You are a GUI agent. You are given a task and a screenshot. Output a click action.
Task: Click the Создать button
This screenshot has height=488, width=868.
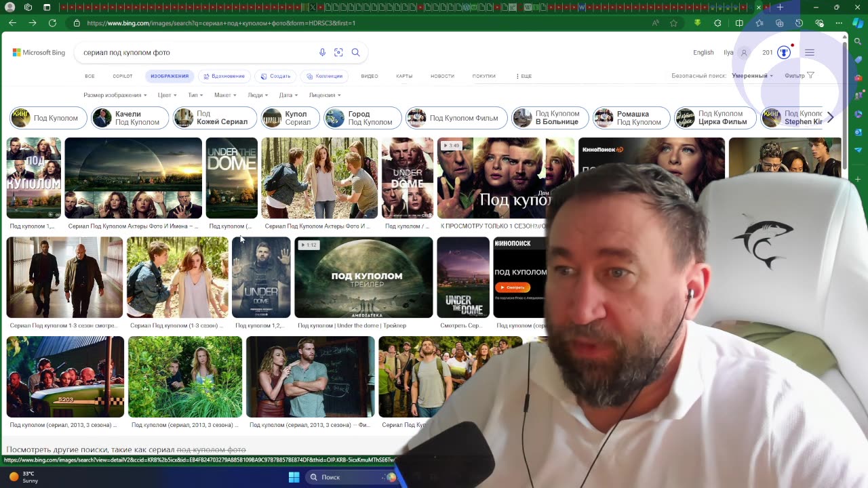coord(275,76)
